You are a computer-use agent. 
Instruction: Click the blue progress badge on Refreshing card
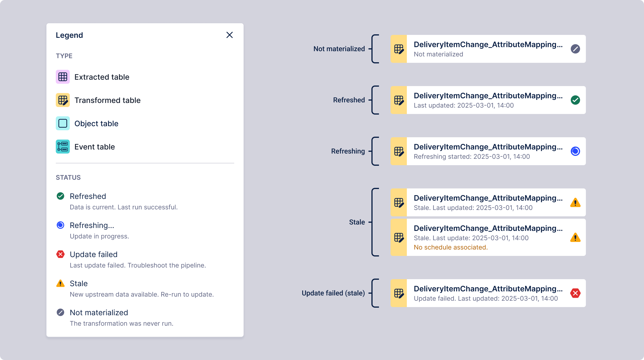576,151
